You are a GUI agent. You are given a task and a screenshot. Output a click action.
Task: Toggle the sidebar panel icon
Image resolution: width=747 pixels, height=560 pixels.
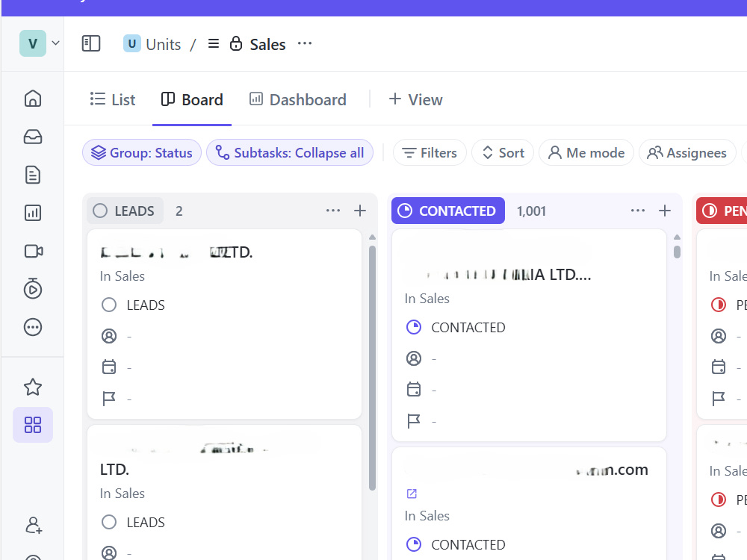[91, 43]
